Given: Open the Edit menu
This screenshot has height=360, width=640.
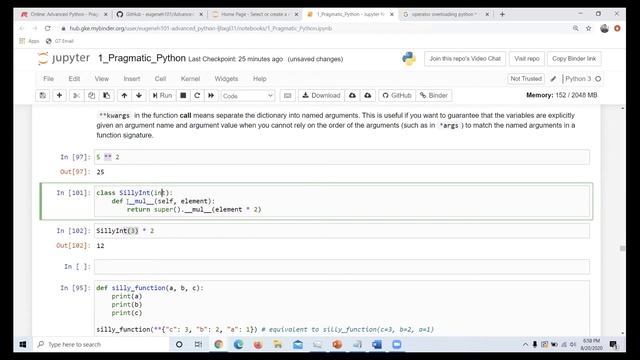Looking at the screenshot, I should (74, 79).
